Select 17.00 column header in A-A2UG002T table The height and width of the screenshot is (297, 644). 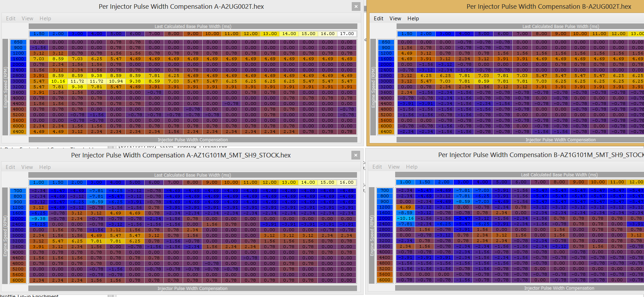(347, 34)
